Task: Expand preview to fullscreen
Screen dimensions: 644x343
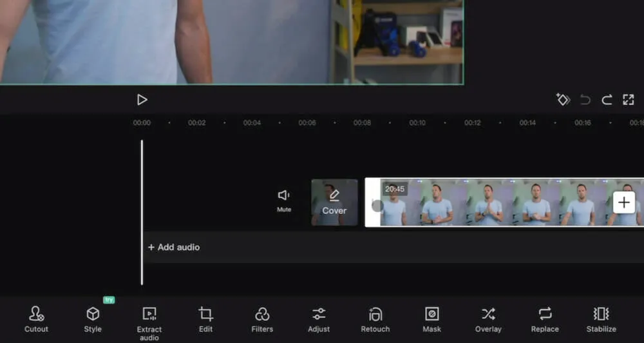Action: (629, 99)
